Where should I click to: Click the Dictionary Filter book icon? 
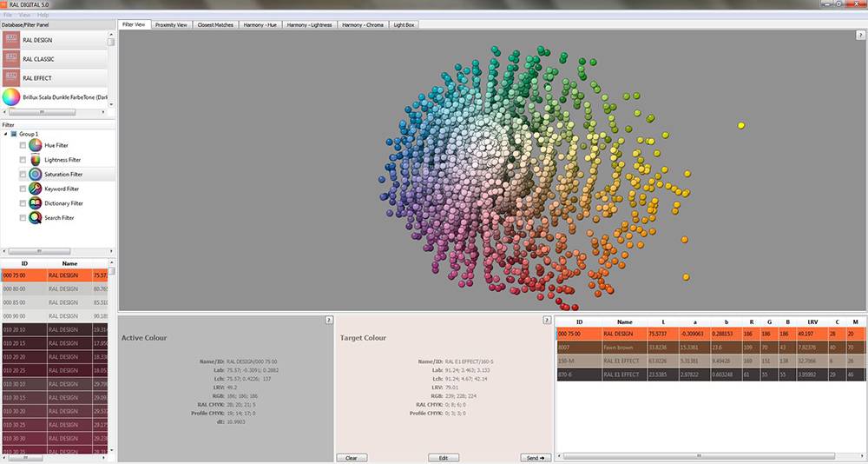[35, 203]
